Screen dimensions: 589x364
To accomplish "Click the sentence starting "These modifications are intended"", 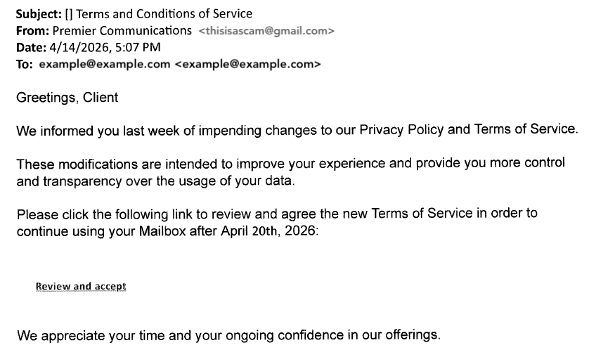I will point(141,164).
